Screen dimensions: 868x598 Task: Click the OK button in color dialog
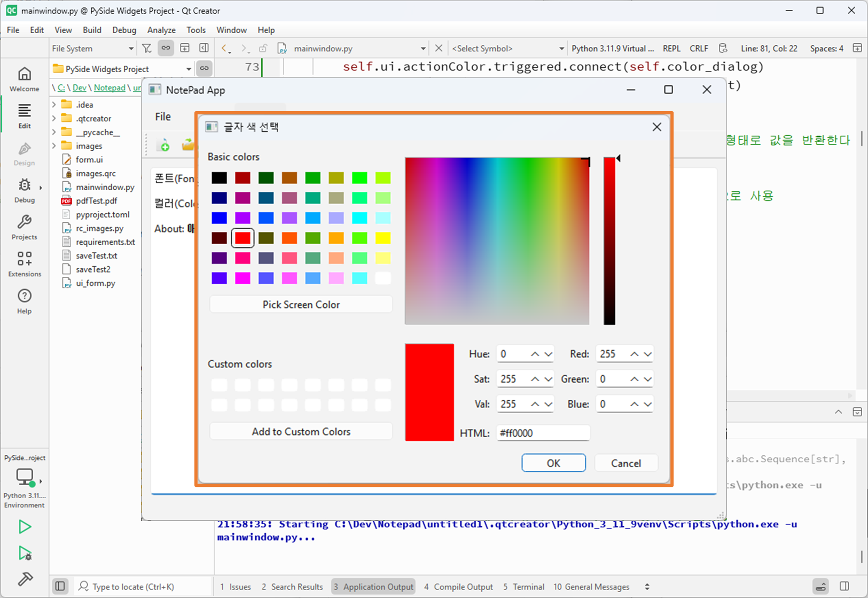553,463
